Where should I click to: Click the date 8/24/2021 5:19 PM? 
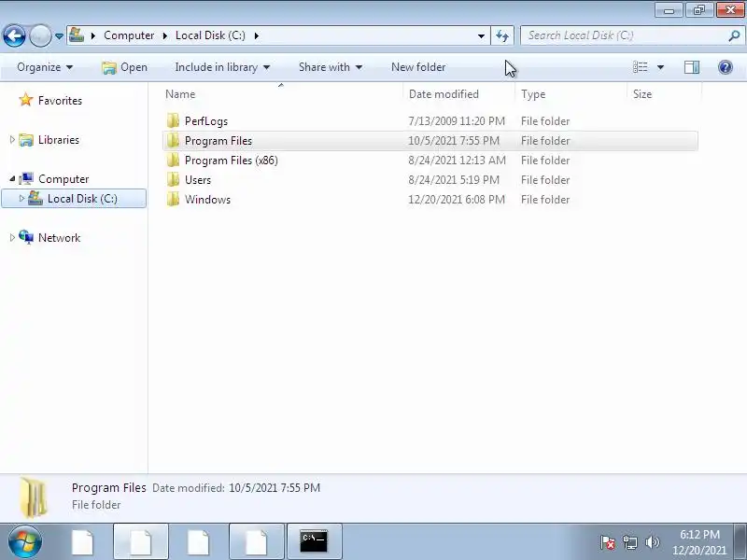[454, 179]
